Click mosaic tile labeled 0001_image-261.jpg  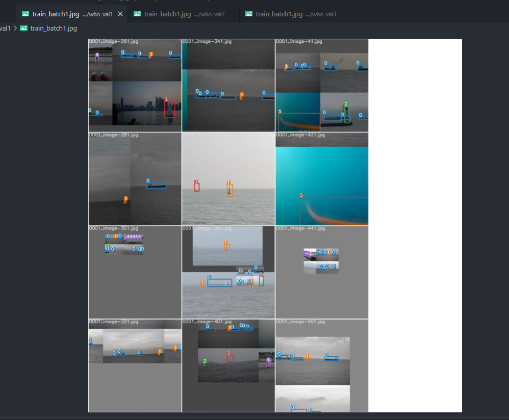click(135, 85)
